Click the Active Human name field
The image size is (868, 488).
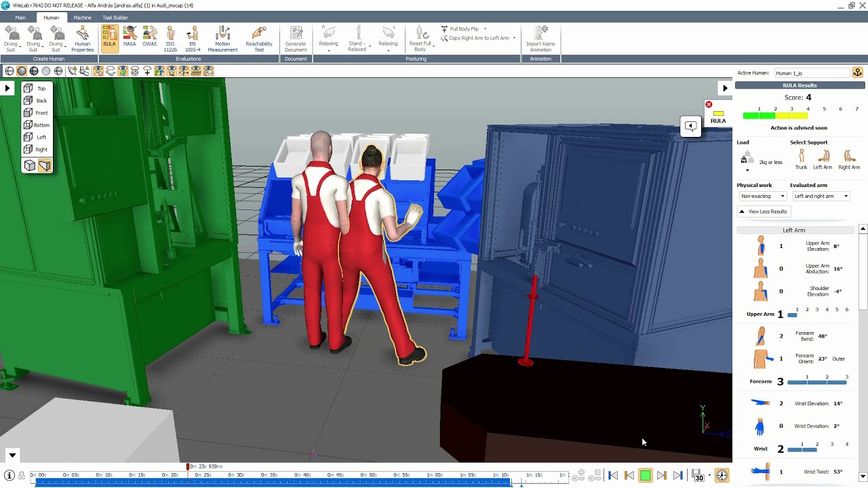tap(812, 73)
